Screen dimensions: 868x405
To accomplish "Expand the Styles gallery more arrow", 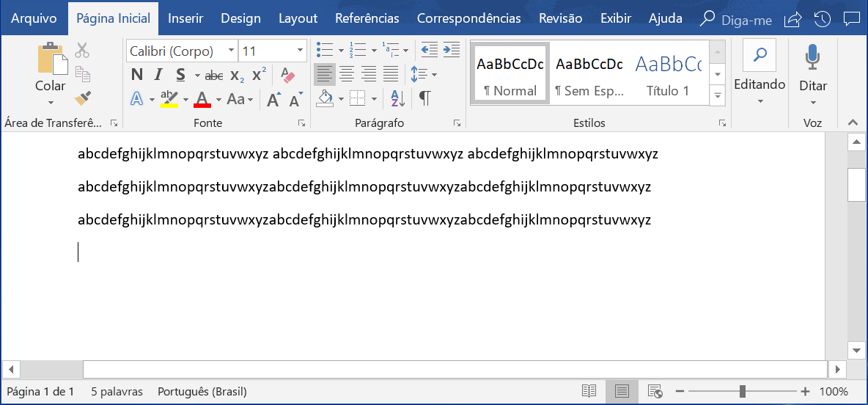I will [x=718, y=95].
